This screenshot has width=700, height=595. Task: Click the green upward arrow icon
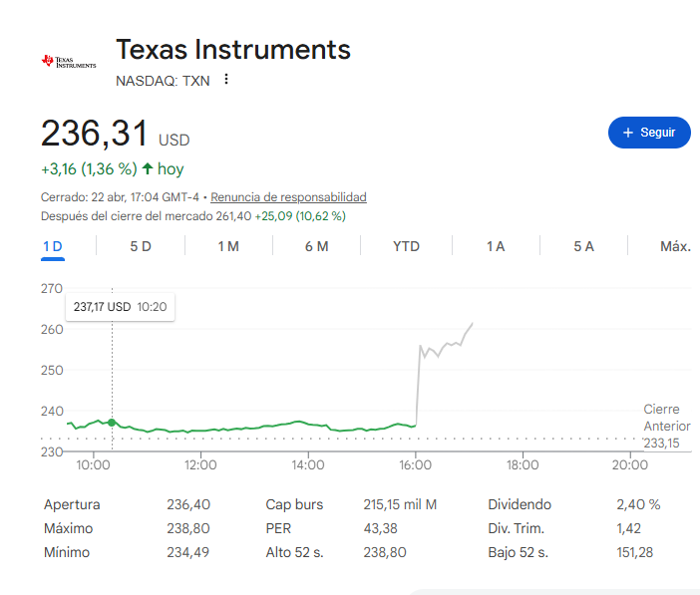point(148,168)
